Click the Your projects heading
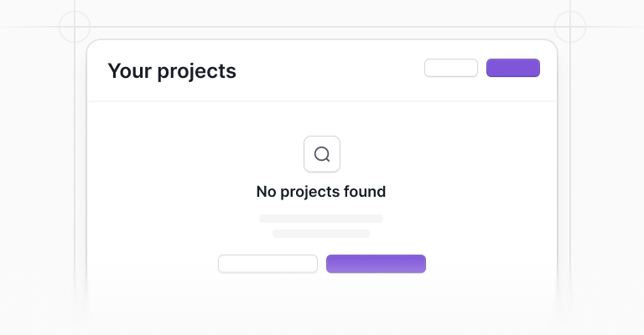The image size is (644, 335). tap(172, 71)
